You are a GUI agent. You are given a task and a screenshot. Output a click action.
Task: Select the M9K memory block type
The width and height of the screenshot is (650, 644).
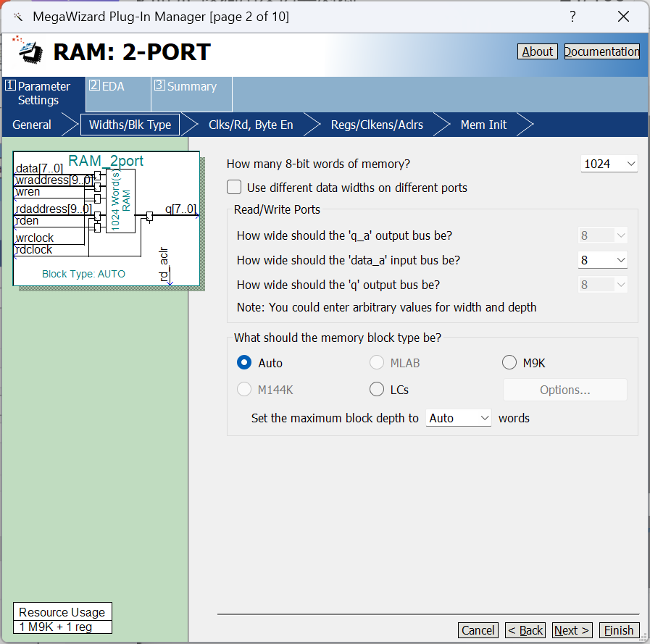click(x=509, y=363)
